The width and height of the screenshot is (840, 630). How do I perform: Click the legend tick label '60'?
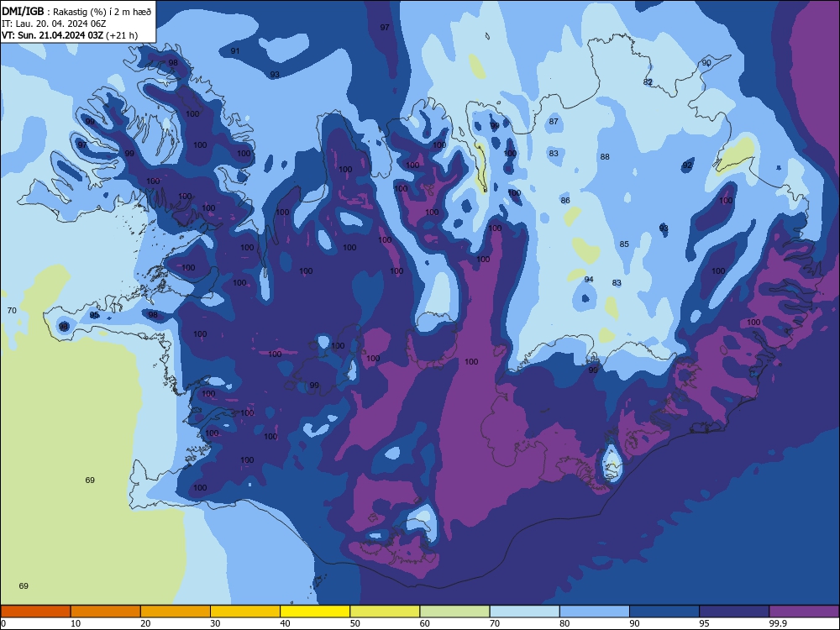(425, 623)
